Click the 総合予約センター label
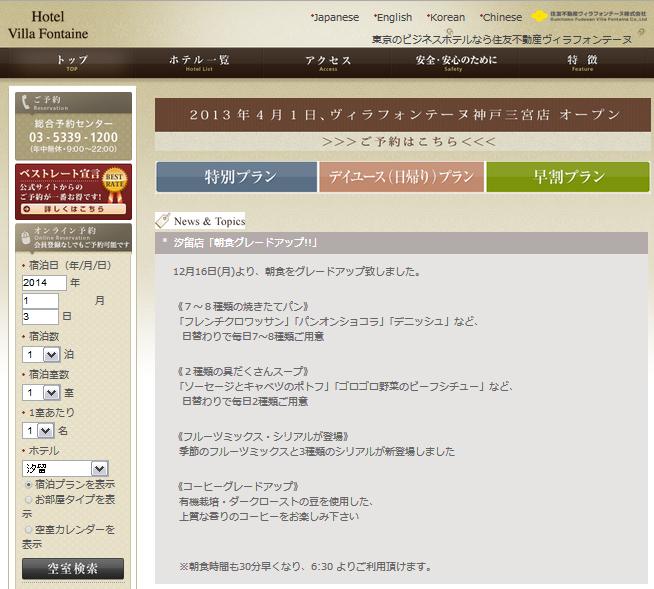This screenshot has width=654, height=589. [73, 123]
